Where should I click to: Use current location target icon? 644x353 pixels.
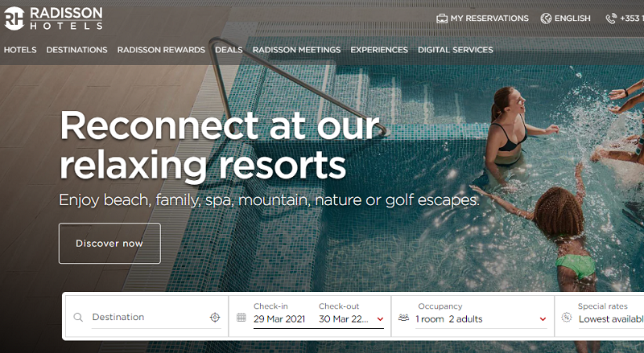(x=215, y=318)
